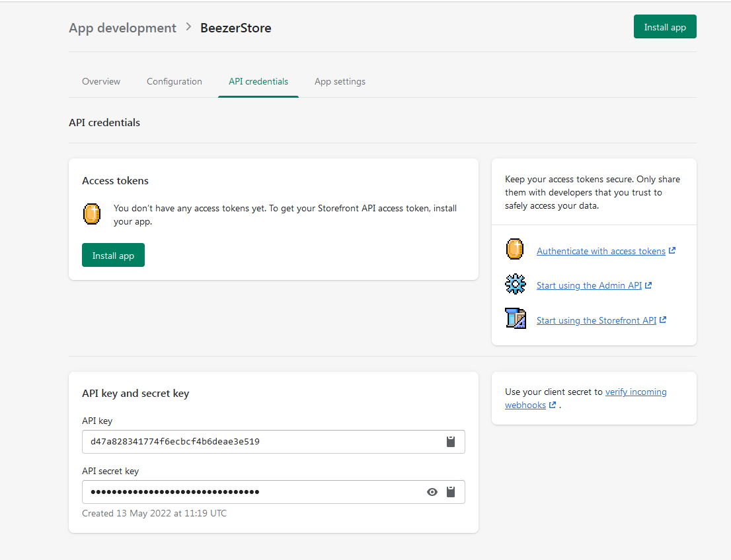Image resolution: width=731 pixels, height=560 pixels.
Task: Click external-link icon after verify incoming webhooks
Action: pos(552,405)
